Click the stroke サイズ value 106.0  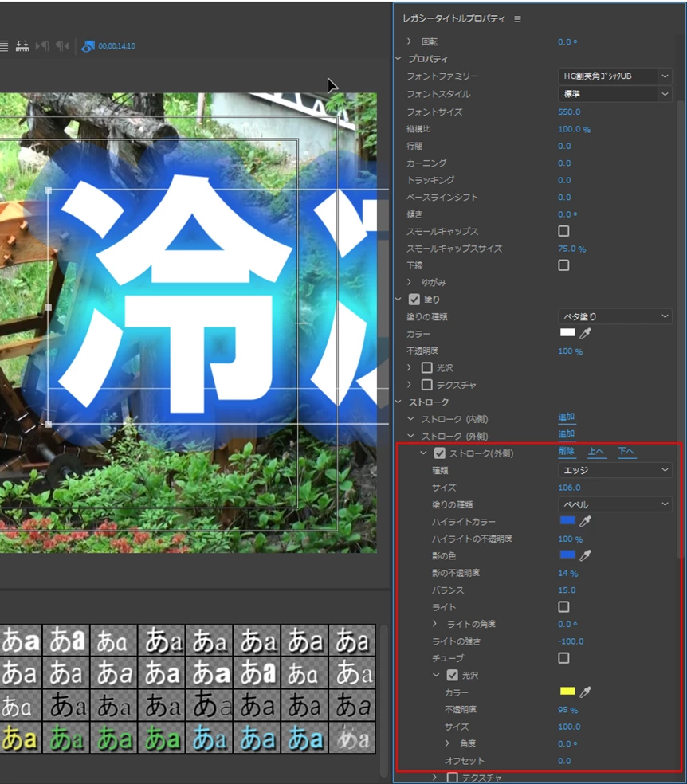pyautogui.click(x=570, y=488)
